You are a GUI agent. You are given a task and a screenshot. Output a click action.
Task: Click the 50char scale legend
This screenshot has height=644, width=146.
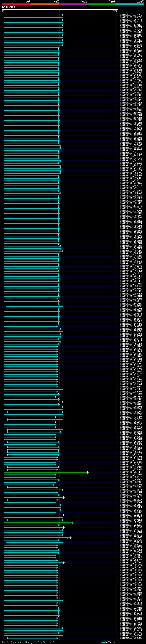coord(109,642)
